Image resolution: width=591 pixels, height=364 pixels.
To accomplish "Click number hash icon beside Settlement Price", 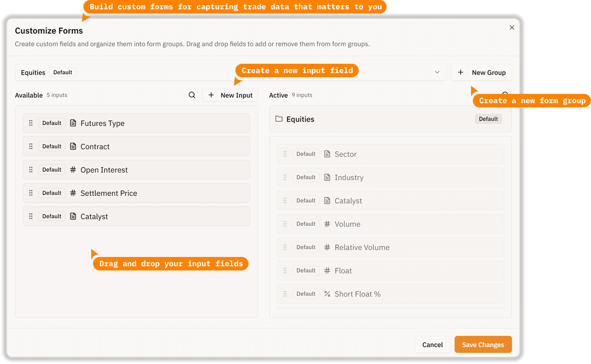I will click(73, 193).
